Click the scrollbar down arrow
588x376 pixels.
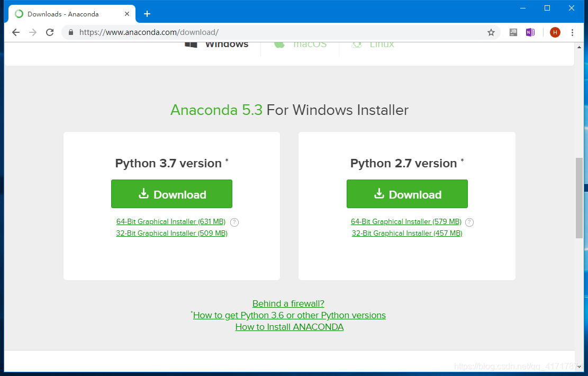[x=579, y=367]
